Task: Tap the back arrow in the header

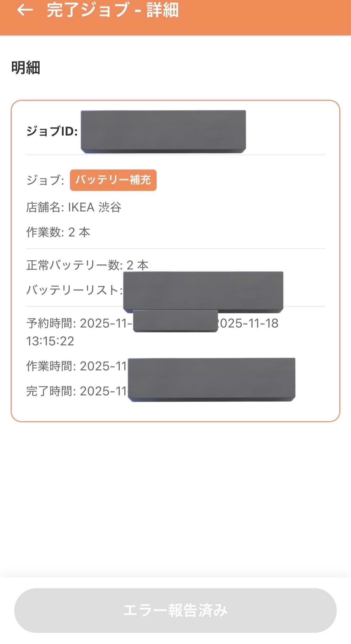Action: 25,10
